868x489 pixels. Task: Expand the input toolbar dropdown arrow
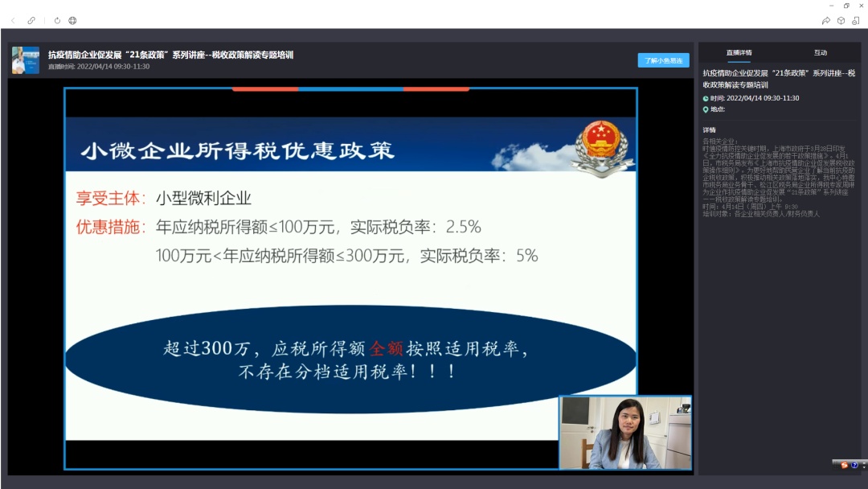tap(864, 466)
